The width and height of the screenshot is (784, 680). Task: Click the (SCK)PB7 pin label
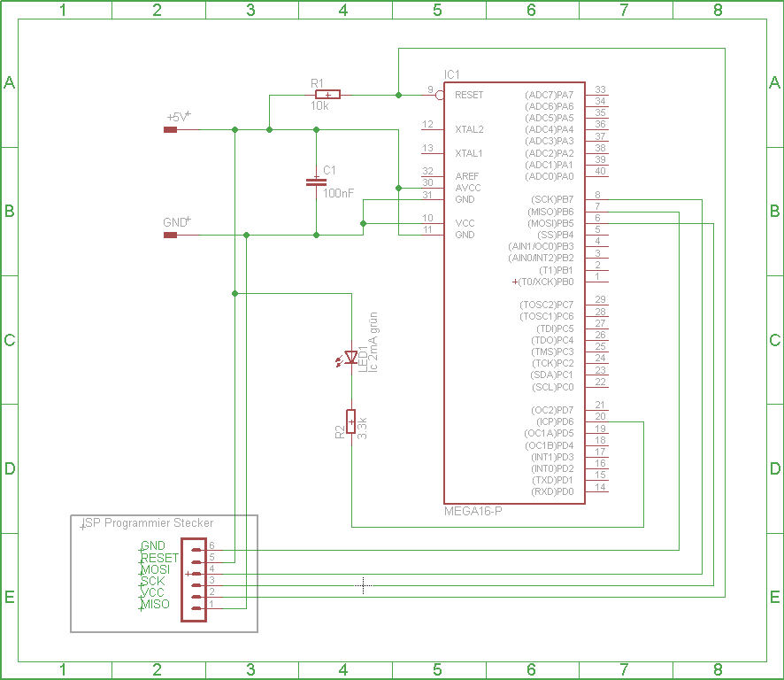click(x=552, y=199)
